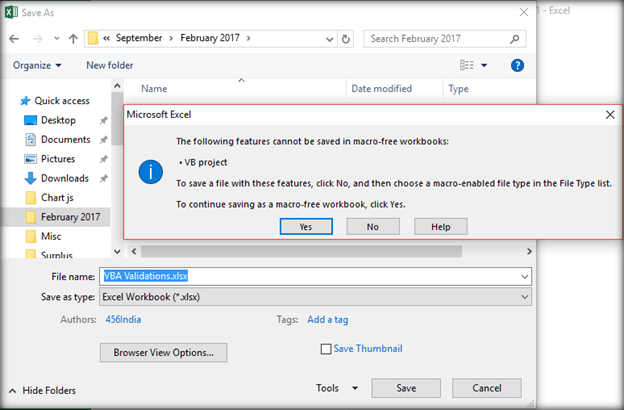Click the horizontal scrollbar thumb
This screenshot has width=624, height=410.
(x=301, y=252)
